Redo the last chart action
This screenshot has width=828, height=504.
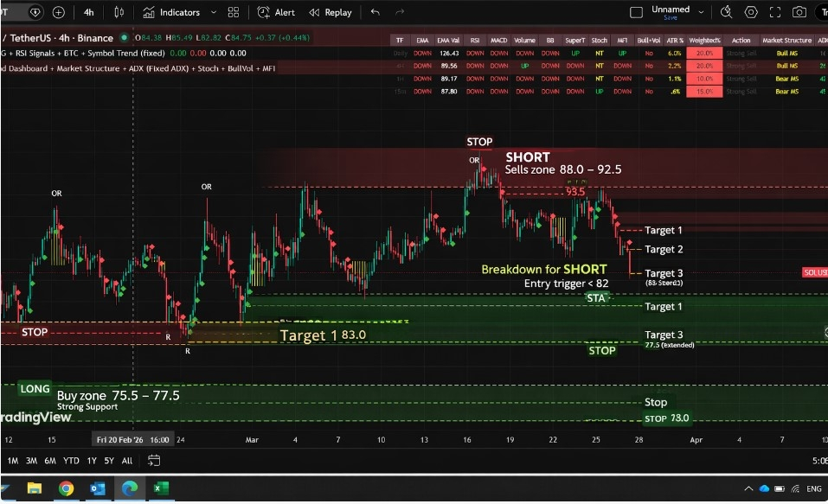point(400,12)
